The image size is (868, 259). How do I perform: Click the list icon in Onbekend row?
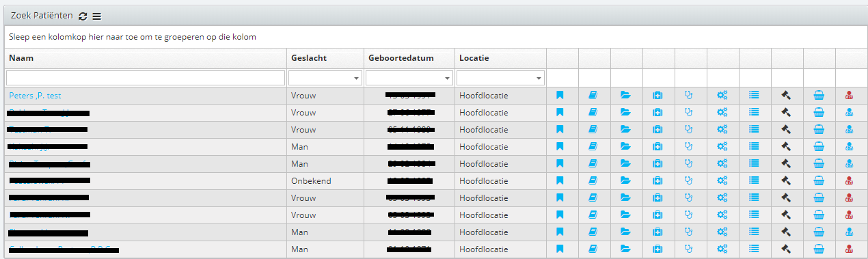754,181
